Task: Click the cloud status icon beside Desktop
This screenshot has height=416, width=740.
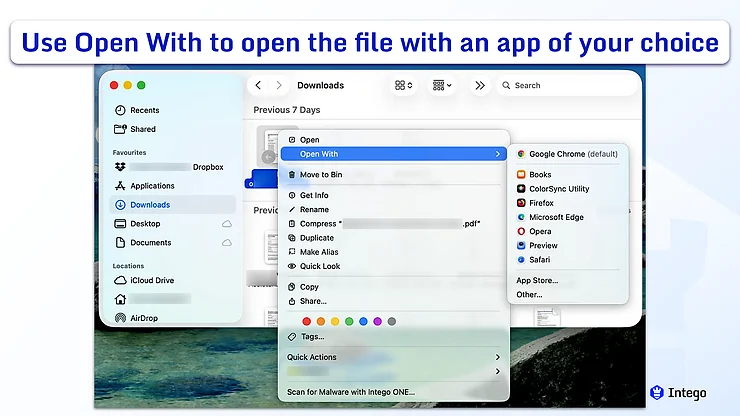Action: click(227, 223)
